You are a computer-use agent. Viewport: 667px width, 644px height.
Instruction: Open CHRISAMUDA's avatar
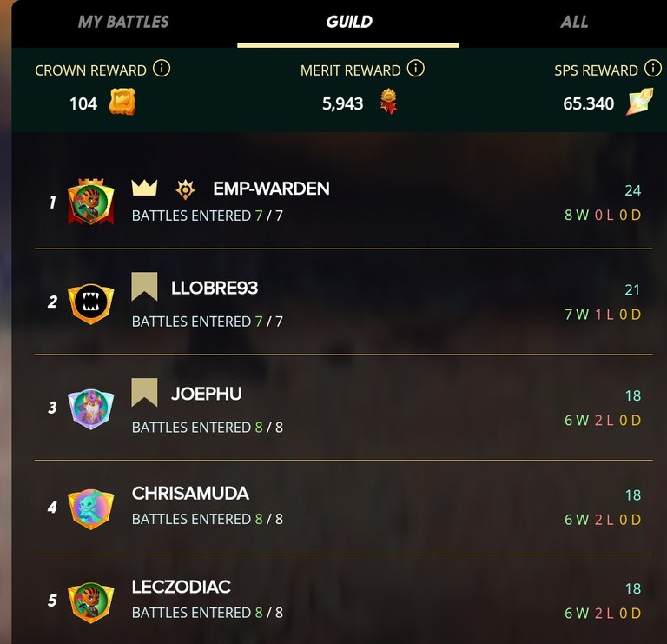coord(91,508)
